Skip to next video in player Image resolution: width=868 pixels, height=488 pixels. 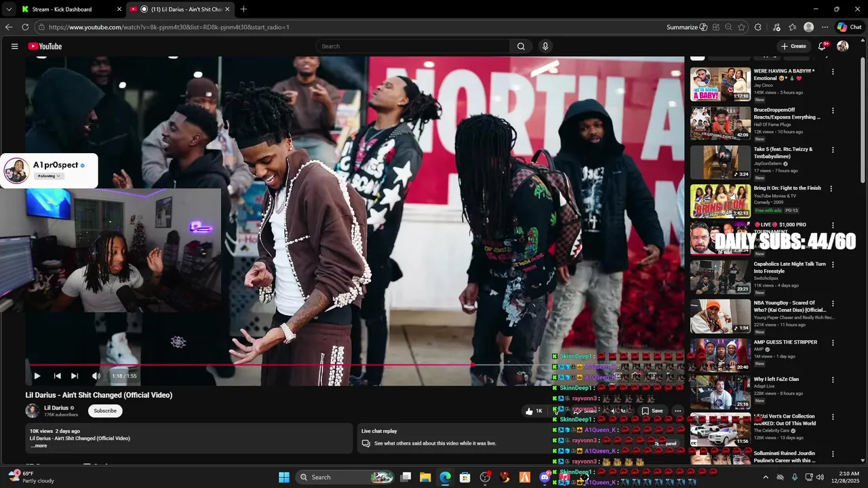(x=75, y=375)
